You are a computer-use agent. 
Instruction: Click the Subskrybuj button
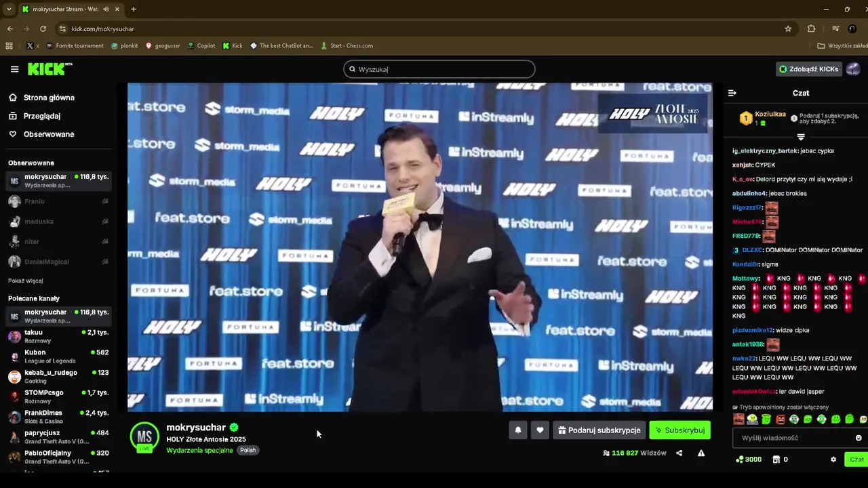click(679, 430)
